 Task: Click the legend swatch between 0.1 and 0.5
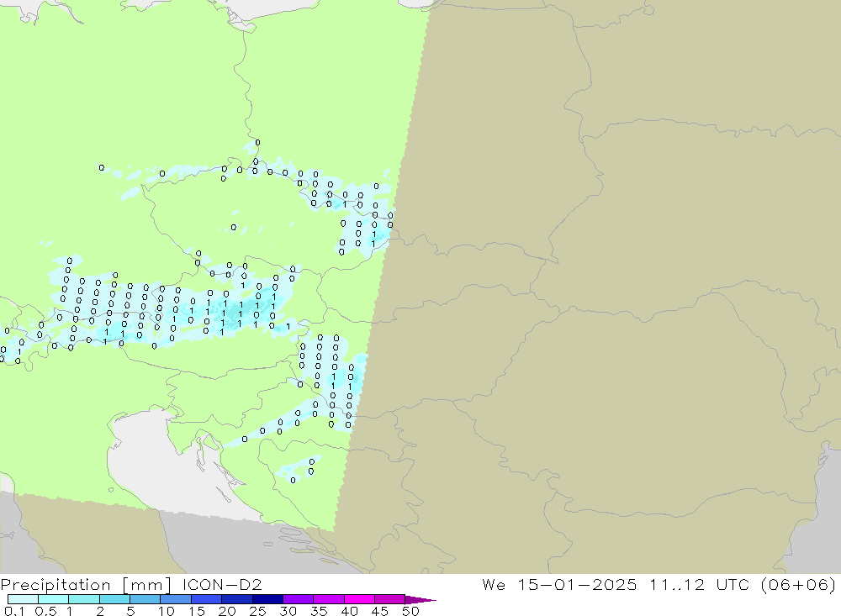point(23,599)
